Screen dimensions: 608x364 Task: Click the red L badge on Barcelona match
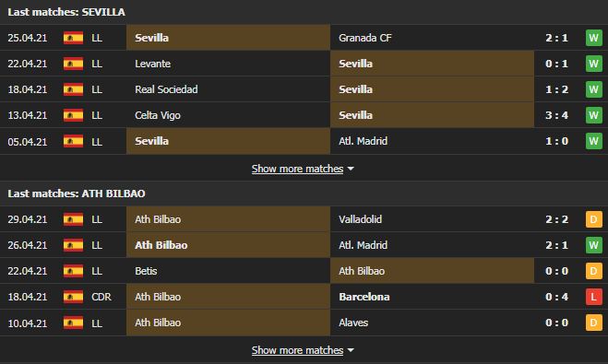coord(593,297)
